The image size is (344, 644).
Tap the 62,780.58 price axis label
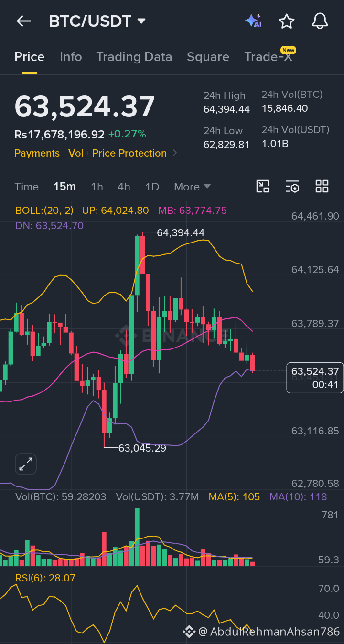point(315,484)
